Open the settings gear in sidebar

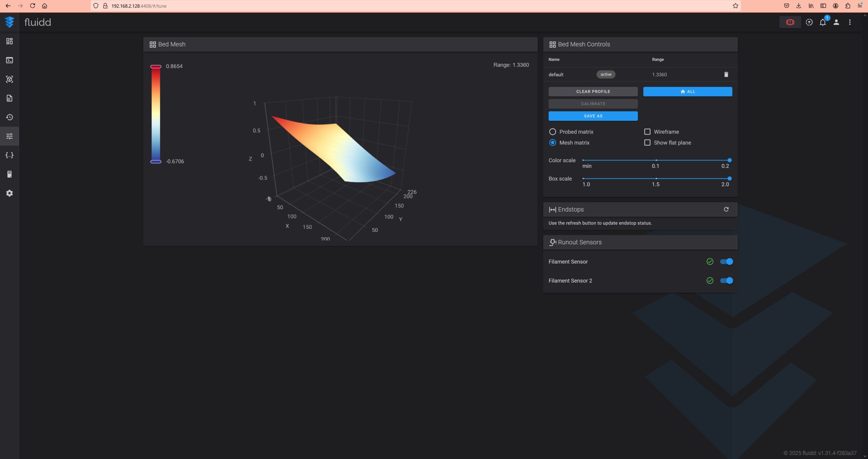(x=9, y=193)
